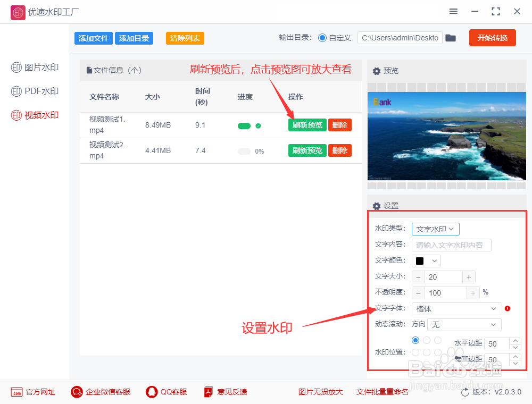This screenshot has width=532, height=404.
Task: Open 水印类型 dropdown
Action: click(435, 229)
